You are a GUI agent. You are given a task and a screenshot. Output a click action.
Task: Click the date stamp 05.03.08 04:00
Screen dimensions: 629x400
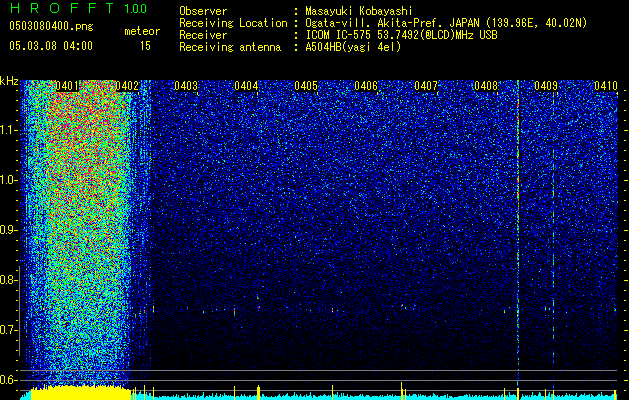pos(51,46)
